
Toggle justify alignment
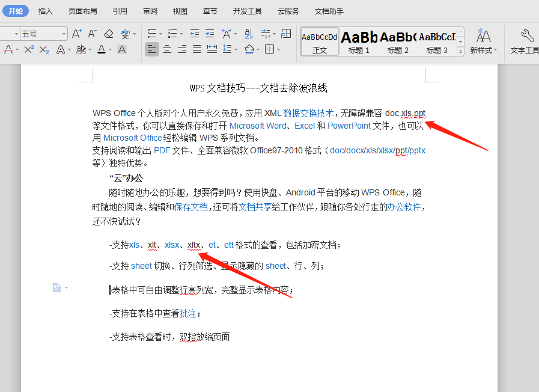(x=197, y=49)
